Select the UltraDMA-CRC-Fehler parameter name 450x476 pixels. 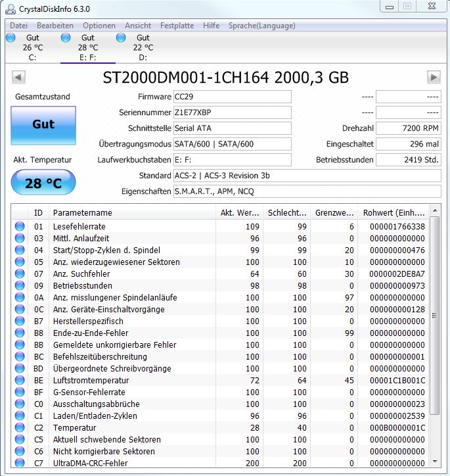(x=91, y=464)
